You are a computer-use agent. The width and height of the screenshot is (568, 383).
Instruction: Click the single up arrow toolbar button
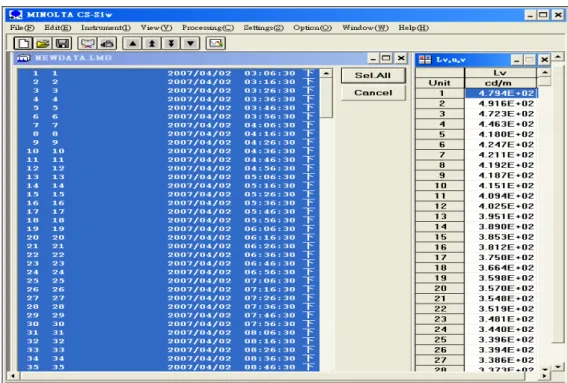(x=133, y=43)
